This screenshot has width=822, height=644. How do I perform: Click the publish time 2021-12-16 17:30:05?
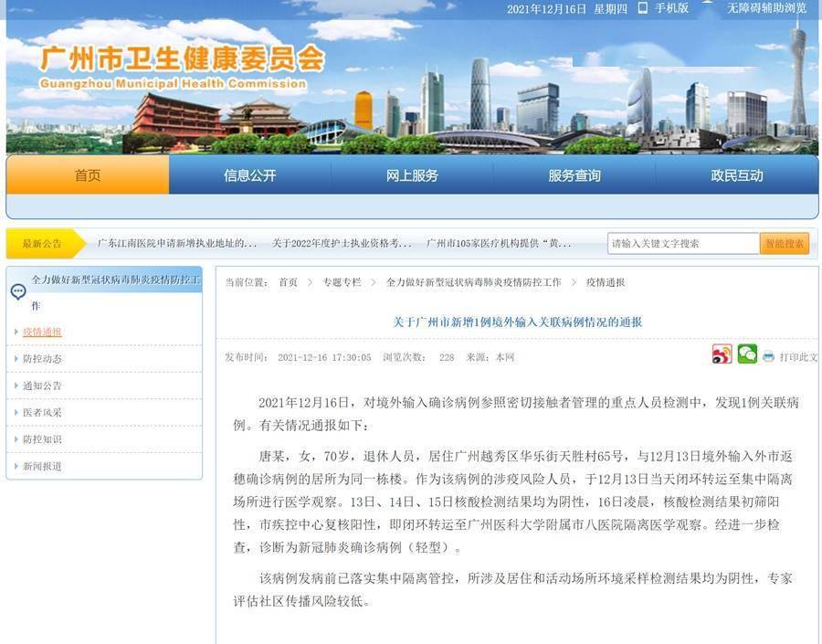(324, 358)
